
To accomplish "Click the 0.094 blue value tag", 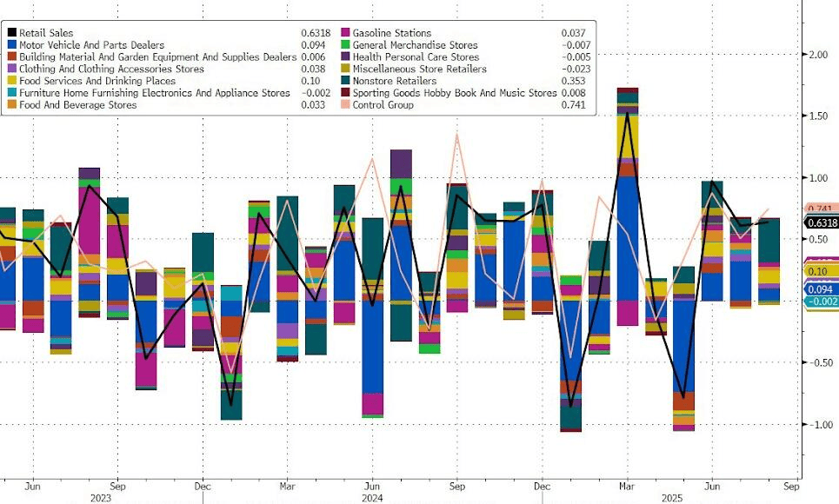I will tap(821, 288).
